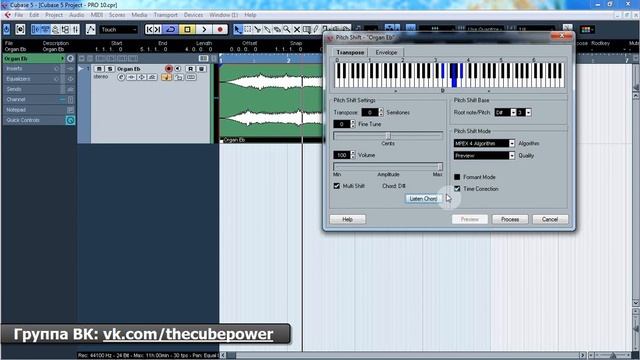Open the Transport menu
The height and width of the screenshot is (360, 640).
[x=165, y=15]
